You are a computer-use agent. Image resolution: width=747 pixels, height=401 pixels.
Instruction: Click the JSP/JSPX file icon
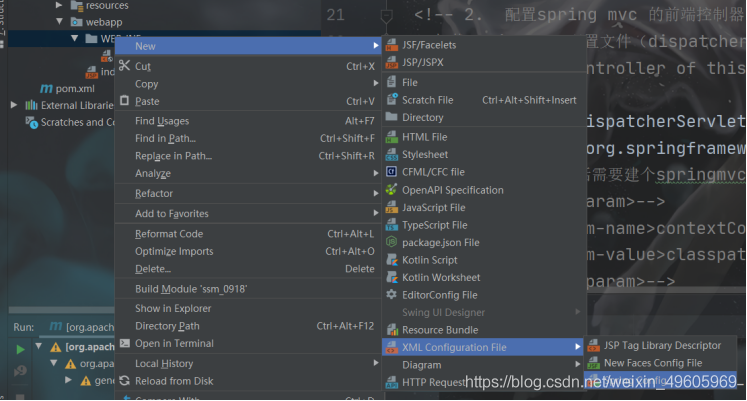click(x=392, y=62)
